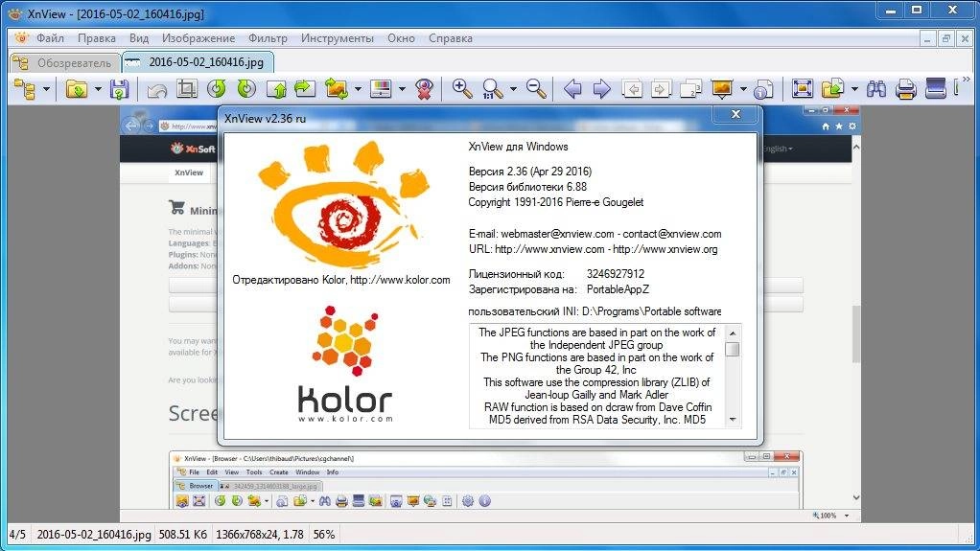
Task: Click the 1366x768x24 dimensions status field
Action: point(259,535)
